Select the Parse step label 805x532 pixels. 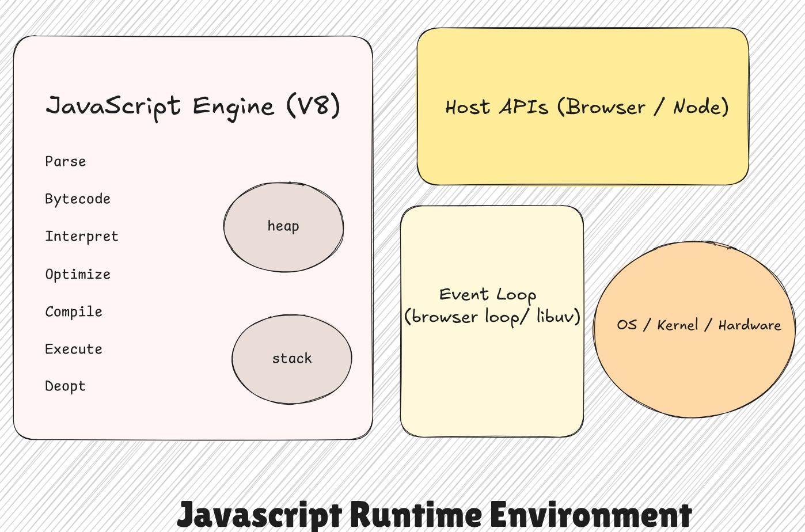(x=65, y=162)
